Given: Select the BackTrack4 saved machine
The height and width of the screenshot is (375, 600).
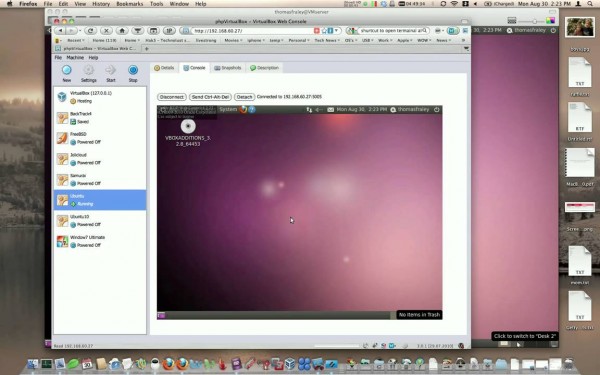Looking at the screenshot, I should pyautogui.click(x=100, y=118).
